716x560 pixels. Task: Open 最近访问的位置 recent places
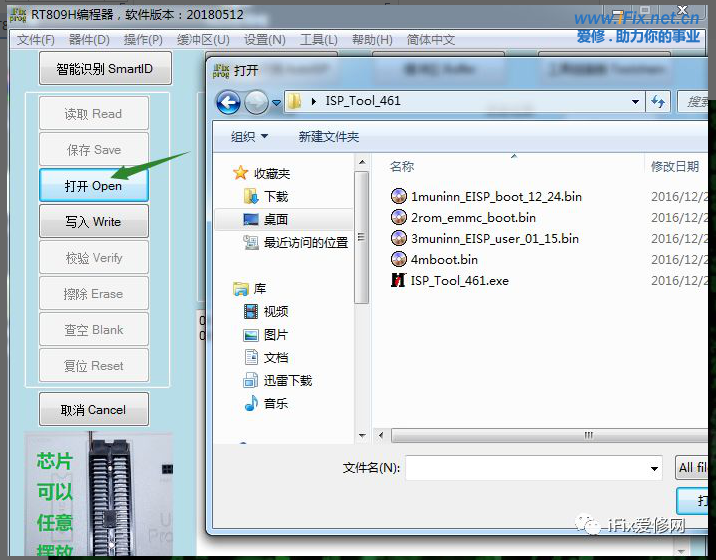coord(305,243)
